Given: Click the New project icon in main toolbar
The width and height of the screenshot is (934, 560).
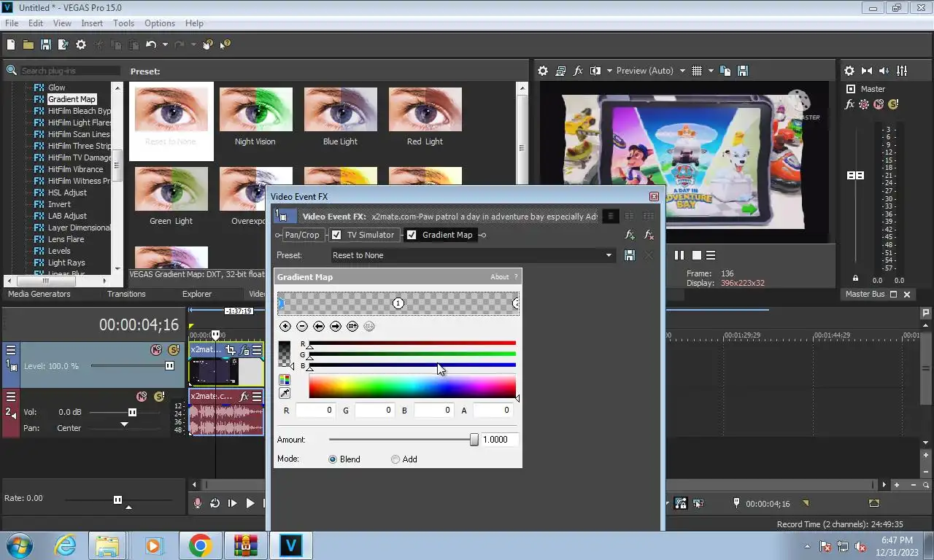Looking at the screenshot, I should click(x=11, y=44).
